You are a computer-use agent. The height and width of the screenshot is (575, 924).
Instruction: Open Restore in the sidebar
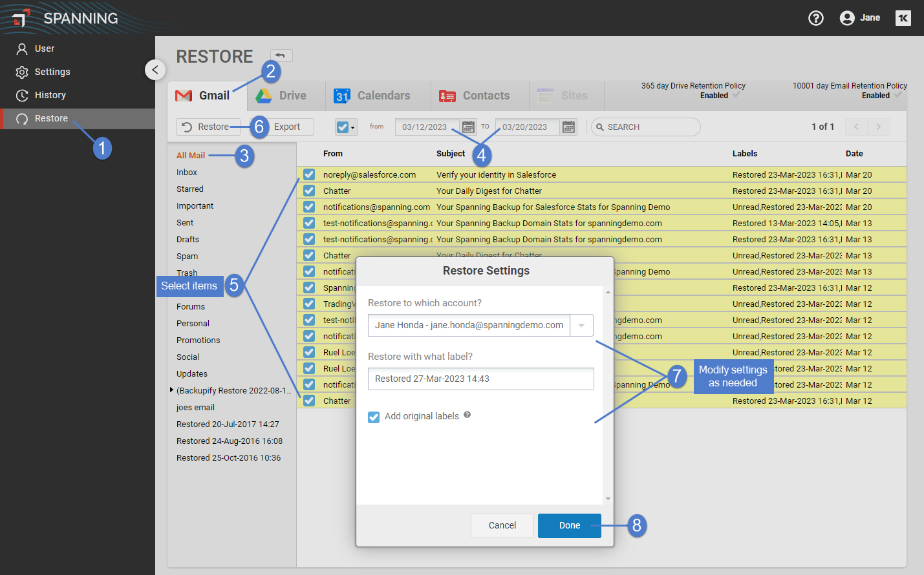pyautogui.click(x=78, y=118)
